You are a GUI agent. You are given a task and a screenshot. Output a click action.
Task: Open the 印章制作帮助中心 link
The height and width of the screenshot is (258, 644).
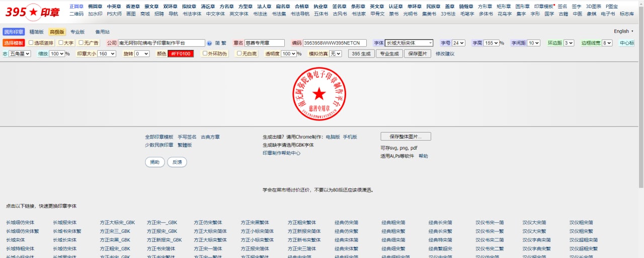[282, 153]
